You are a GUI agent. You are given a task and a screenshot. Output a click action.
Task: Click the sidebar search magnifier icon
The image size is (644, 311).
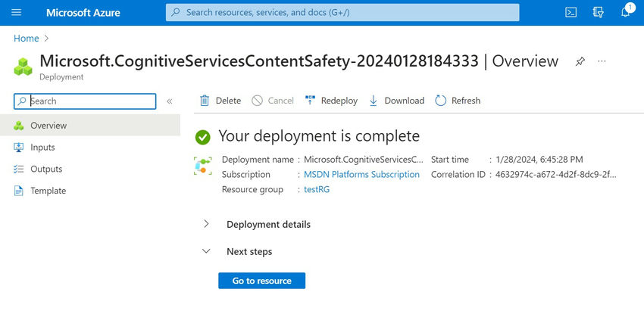pos(23,101)
